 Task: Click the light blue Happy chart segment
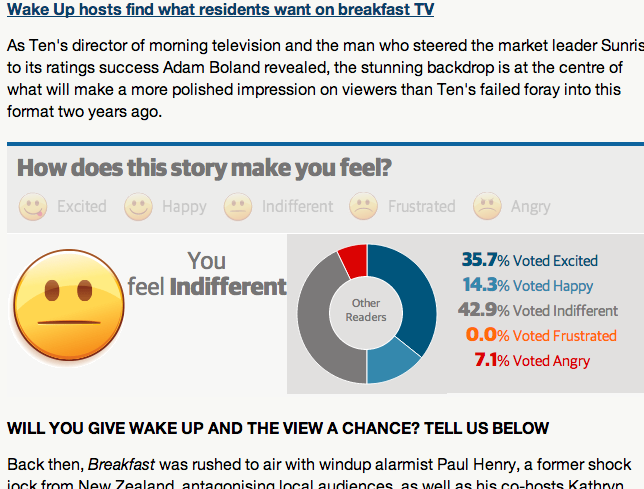tap(390, 364)
